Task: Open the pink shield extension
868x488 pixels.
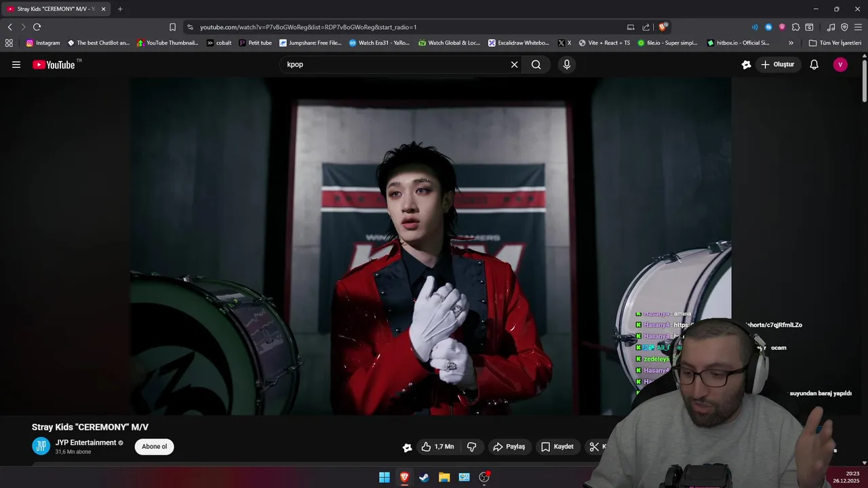Action: click(x=782, y=27)
